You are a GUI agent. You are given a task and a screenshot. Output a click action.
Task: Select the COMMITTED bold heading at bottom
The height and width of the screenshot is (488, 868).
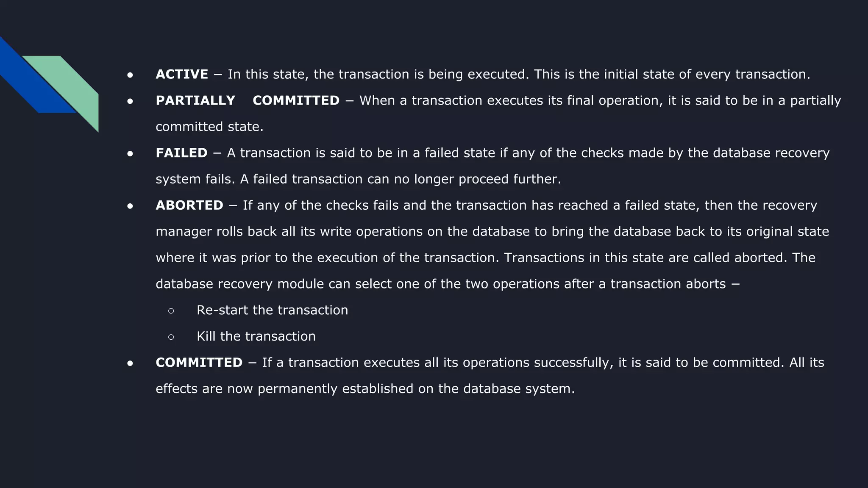(199, 363)
